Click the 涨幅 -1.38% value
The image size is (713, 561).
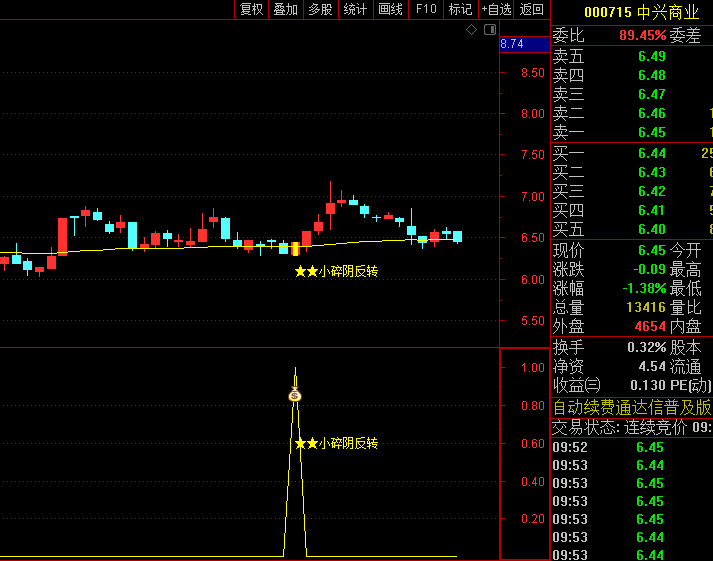pyautogui.click(x=644, y=289)
